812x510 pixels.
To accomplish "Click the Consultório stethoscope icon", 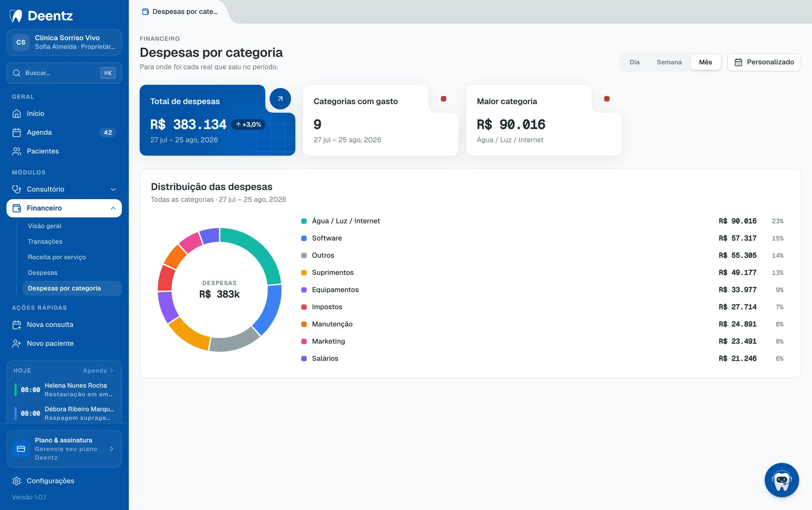I will (16, 189).
